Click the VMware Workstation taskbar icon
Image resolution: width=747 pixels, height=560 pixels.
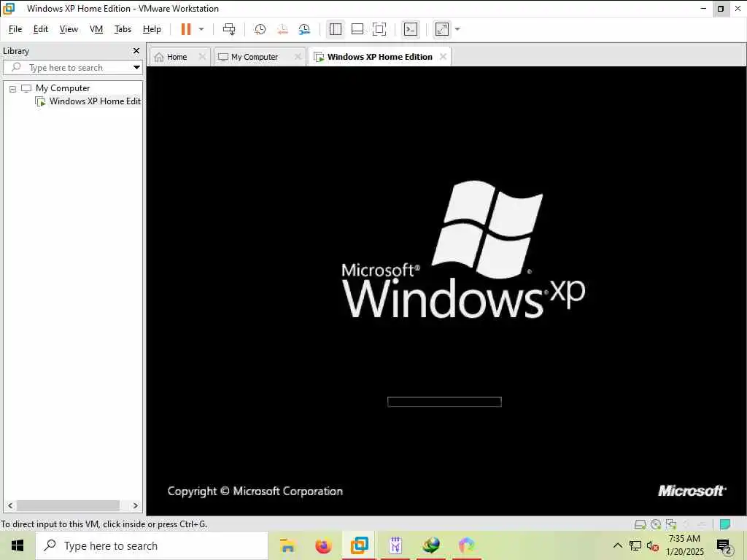coord(359,545)
